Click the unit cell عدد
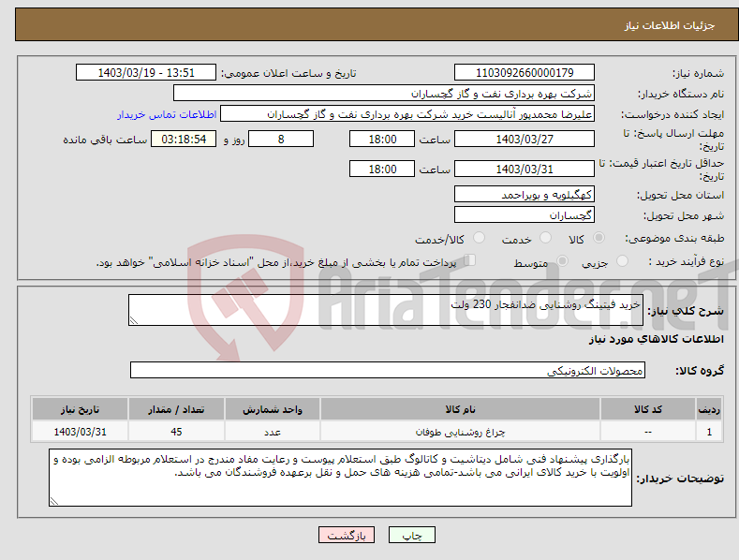Image resolution: width=739 pixels, height=560 pixels. click(273, 432)
